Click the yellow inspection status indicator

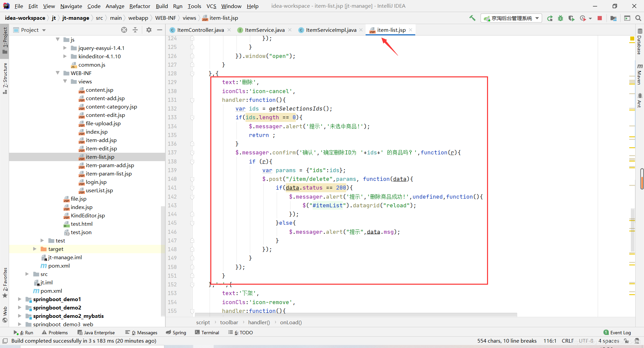pos(632,39)
